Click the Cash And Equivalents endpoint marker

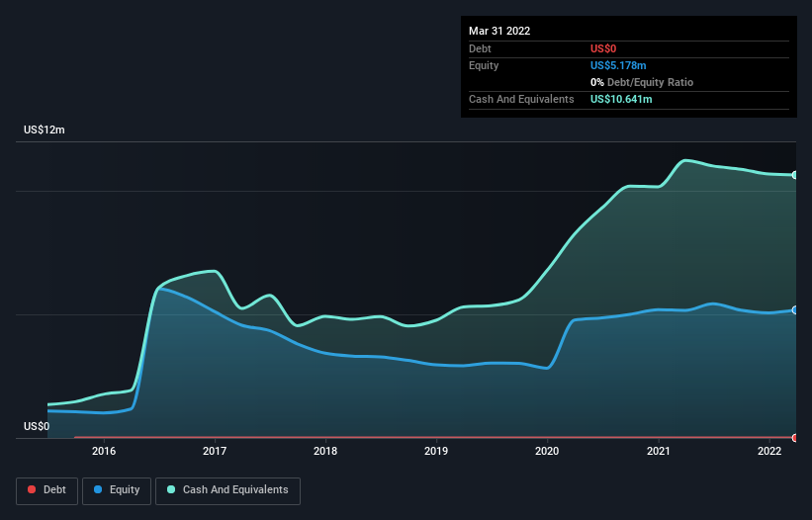point(795,175)
